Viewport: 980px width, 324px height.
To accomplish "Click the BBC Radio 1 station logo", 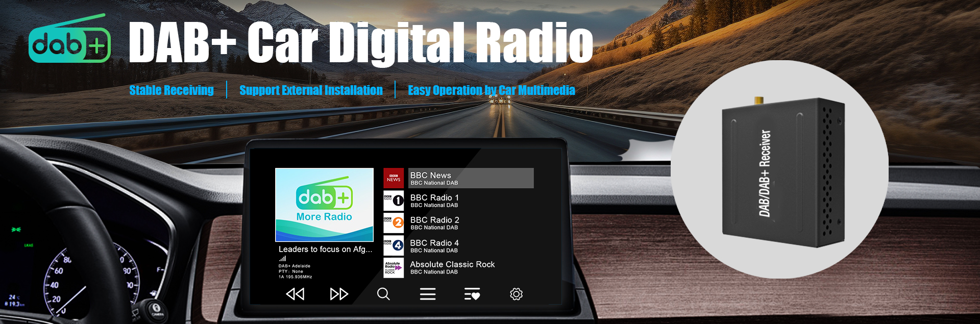I will click(394, 201).
